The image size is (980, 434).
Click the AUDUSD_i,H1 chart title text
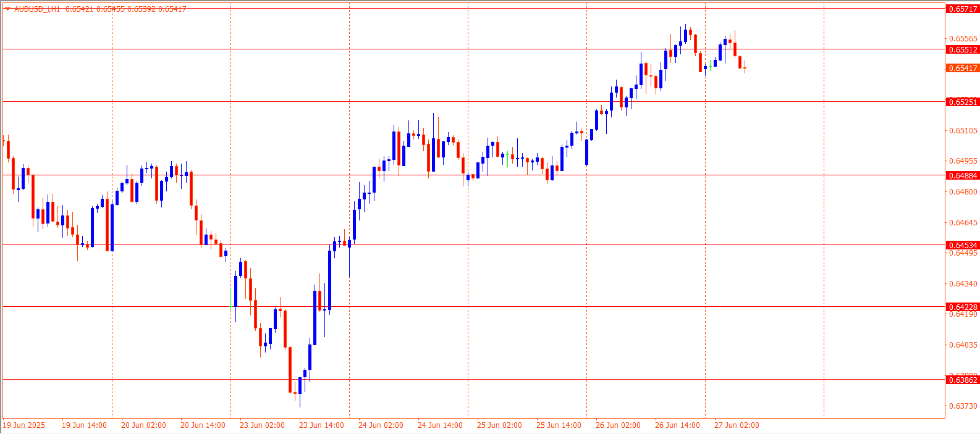pos(37,9)
